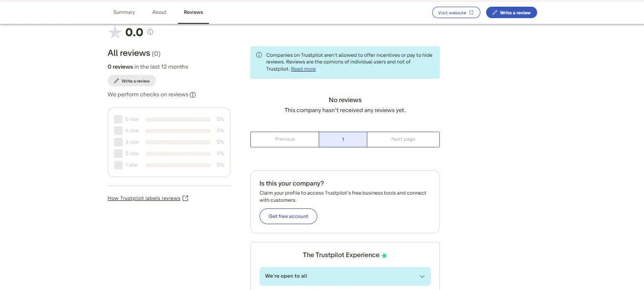Viewport: 644px width, 290px height.
Task: Expand the We're open to all section
Action: click(345, 276)
